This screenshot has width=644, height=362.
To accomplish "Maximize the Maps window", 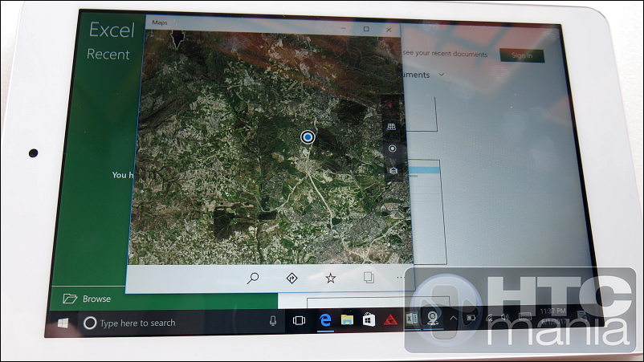I will tap(366, 29).
